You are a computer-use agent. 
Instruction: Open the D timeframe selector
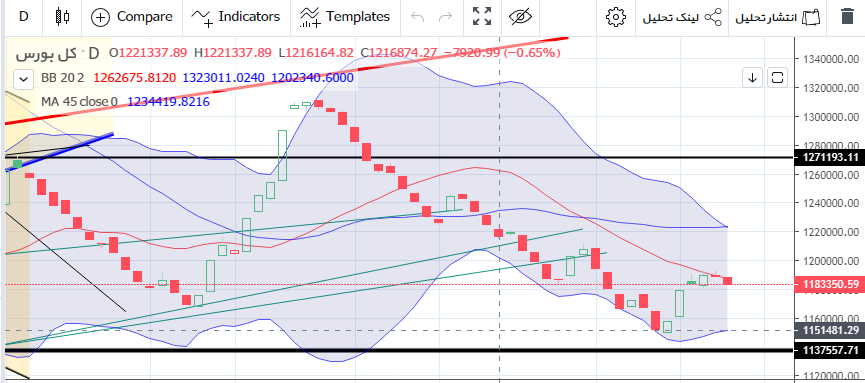pyautogui.click(x=23, y=17)
